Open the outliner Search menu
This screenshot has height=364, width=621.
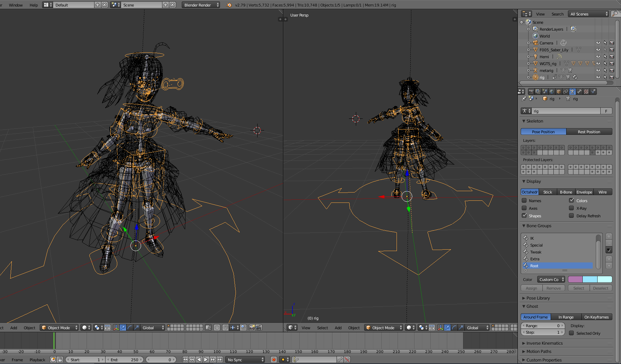558,14
